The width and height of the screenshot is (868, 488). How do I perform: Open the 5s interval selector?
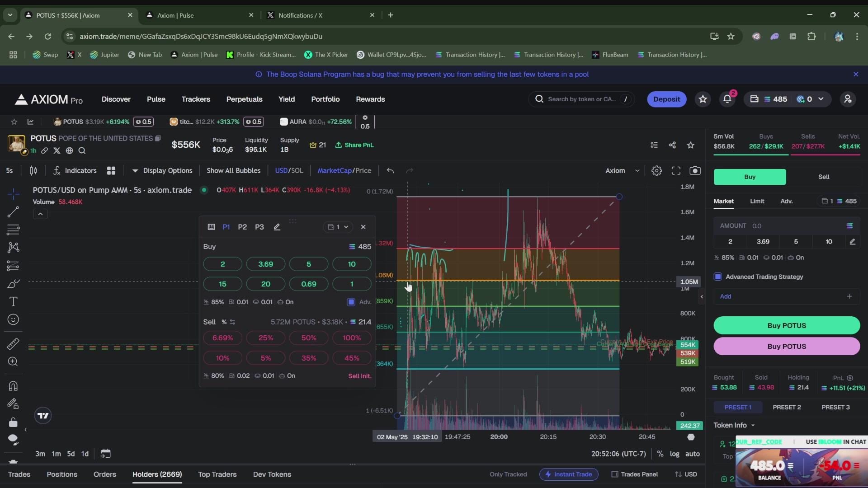point(9,170)
